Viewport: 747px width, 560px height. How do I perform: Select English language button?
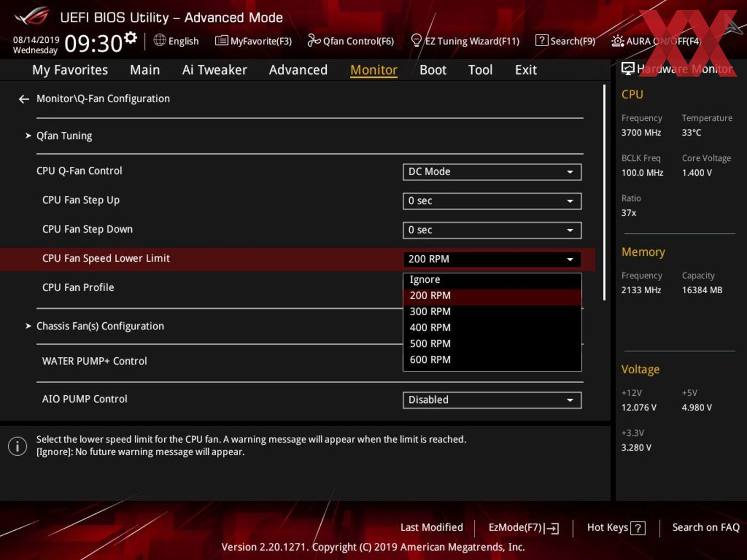[176, 41]
